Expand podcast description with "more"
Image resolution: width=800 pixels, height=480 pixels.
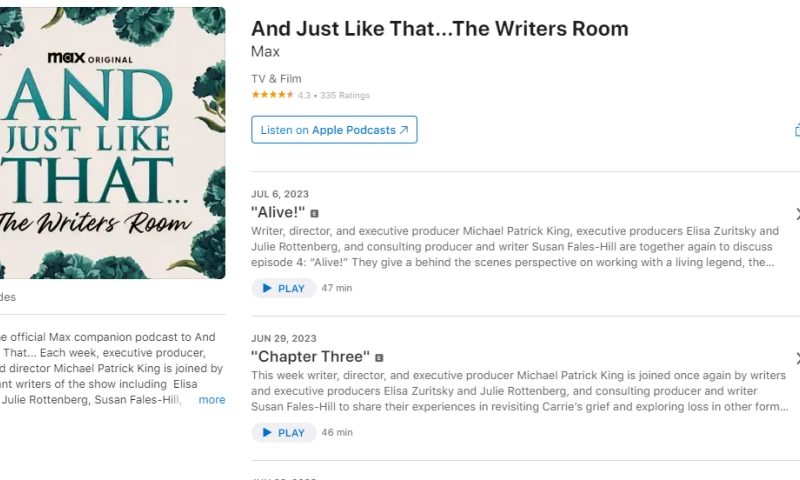(212, 400)
